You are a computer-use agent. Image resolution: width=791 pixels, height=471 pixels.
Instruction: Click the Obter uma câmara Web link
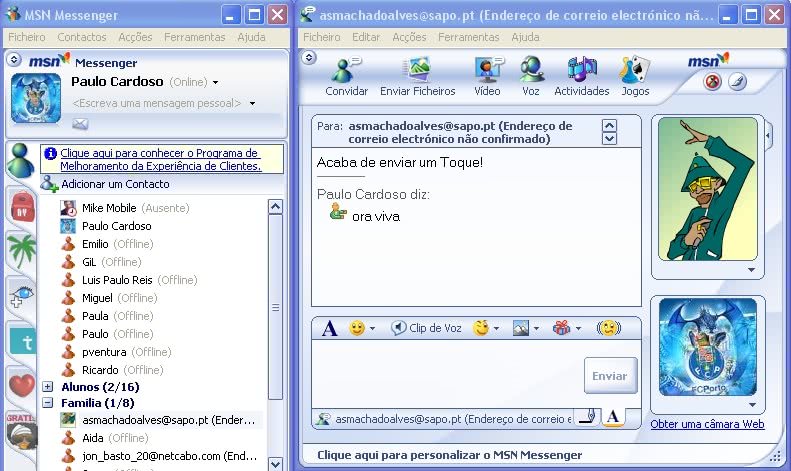pyautogui.click(x=707, y=424)
